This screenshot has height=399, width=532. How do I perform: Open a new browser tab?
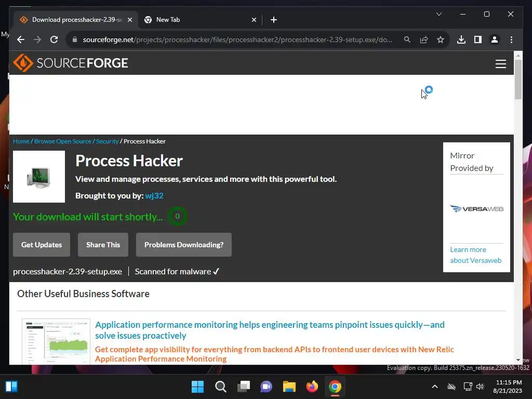[274, 20]
